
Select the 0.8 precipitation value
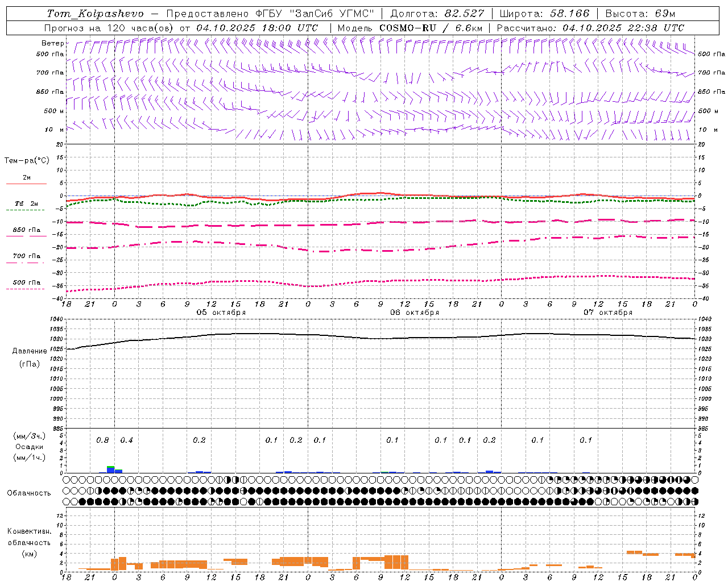[x=102, y=440]
